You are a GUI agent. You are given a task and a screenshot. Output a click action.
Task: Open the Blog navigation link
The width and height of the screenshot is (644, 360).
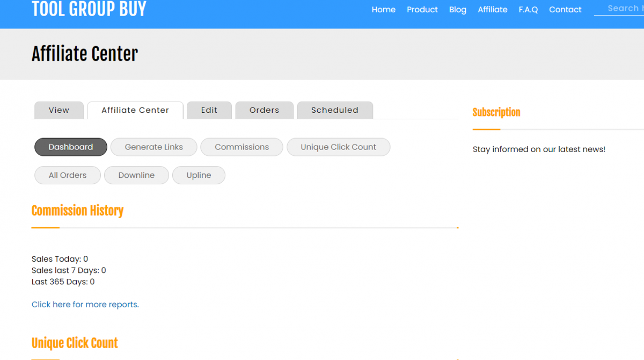pyautogui.click(x=457, y=10)
